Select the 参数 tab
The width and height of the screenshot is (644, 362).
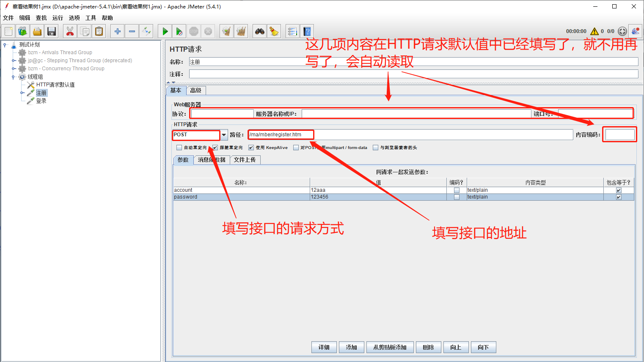click(183, 160)
